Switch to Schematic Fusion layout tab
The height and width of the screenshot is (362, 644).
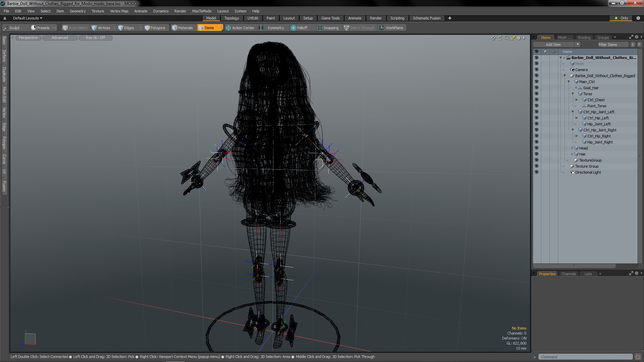(427, 18)
